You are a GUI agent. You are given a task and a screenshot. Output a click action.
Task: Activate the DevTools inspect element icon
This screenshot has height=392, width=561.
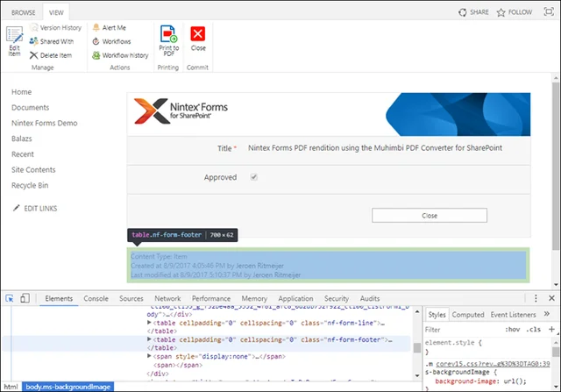[10, 298]
